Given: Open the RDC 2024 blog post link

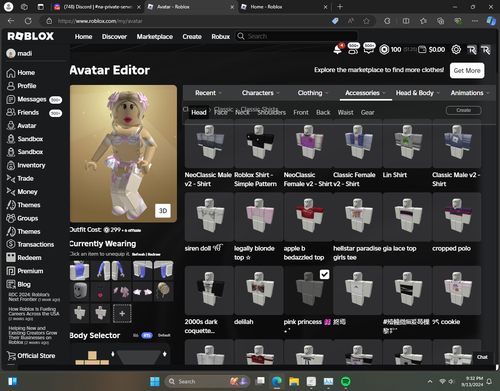Looking at the screenshot, I should [34, 297].
